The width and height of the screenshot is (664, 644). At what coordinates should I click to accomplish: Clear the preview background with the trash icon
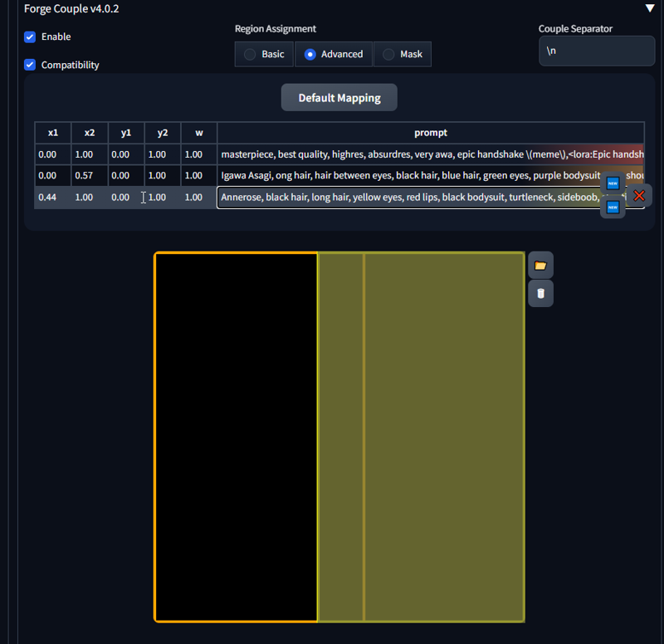tap(541, 294)
